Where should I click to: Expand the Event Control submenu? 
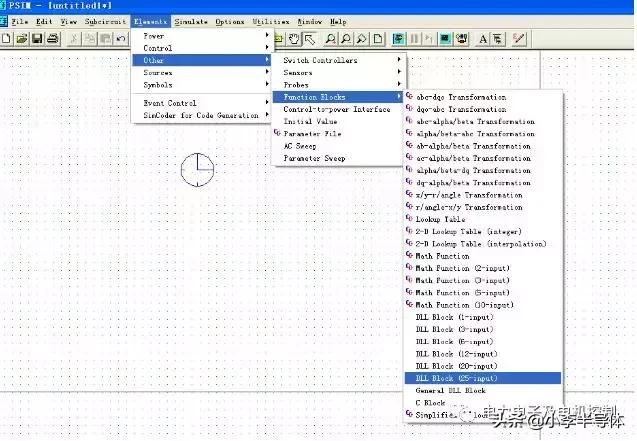click(x=201, y=103)
